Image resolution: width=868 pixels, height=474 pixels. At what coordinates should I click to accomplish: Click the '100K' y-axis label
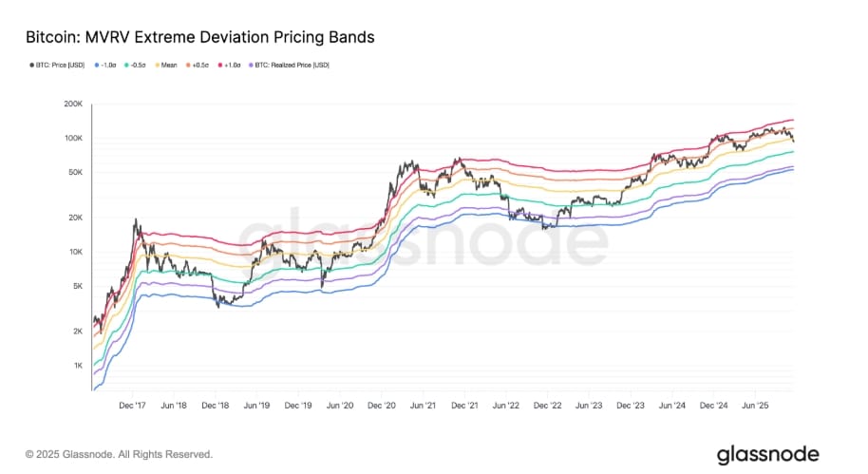pos(74,138)
